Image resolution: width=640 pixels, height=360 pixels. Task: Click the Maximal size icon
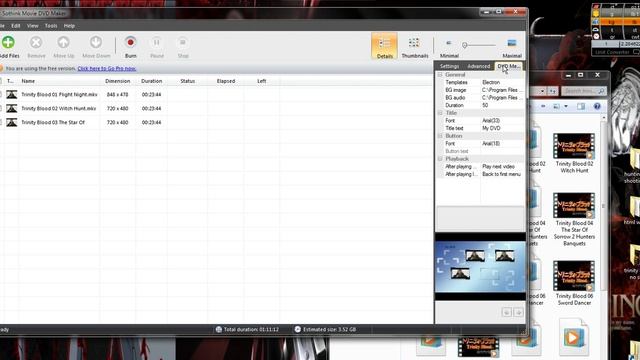click(512, 43)
